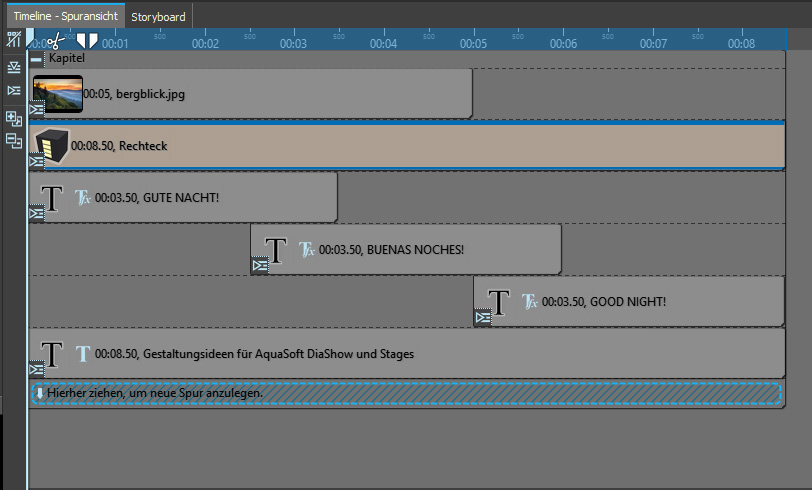Click the 00:02 mark on the time ruler
Viewport: 812px width, 490px height.
pyautogui.click(x=205, y=44)
